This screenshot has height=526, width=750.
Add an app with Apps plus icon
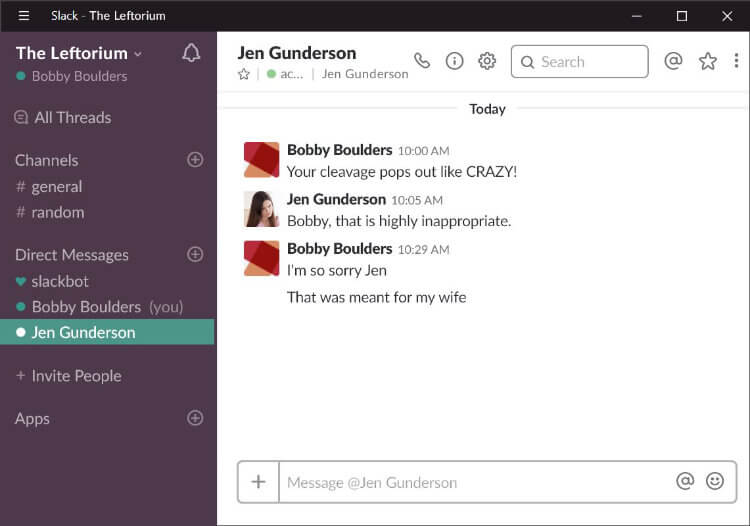point(195,418)
